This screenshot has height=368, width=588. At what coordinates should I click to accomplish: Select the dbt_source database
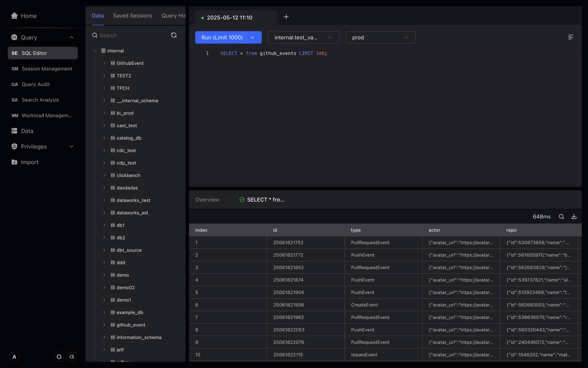pyautogui.click(x=129, y=250)
